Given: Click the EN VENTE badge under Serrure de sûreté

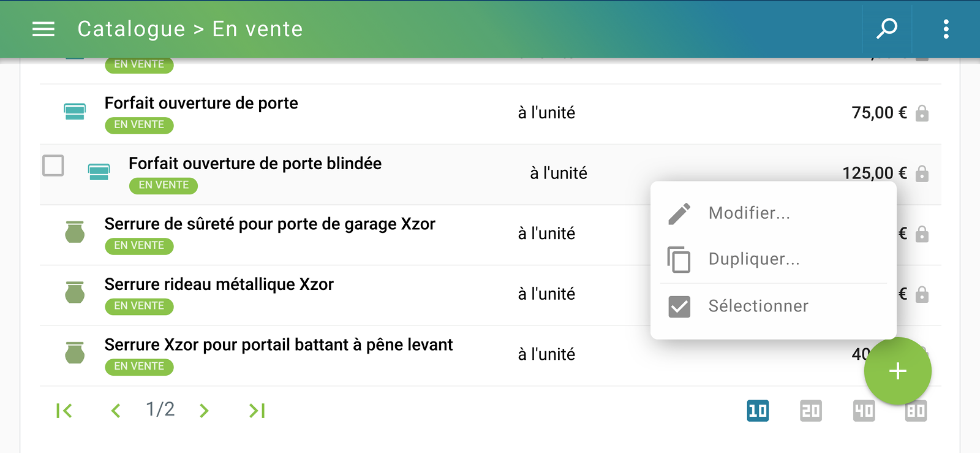Looking at the screenshot, I should click(139, 246).
